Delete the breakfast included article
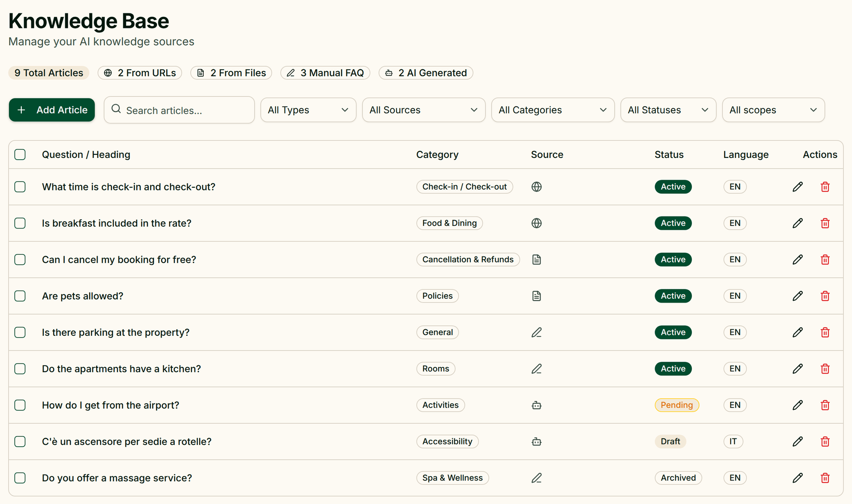This screenshot has width=852, height=504. (x=825, y=223)
